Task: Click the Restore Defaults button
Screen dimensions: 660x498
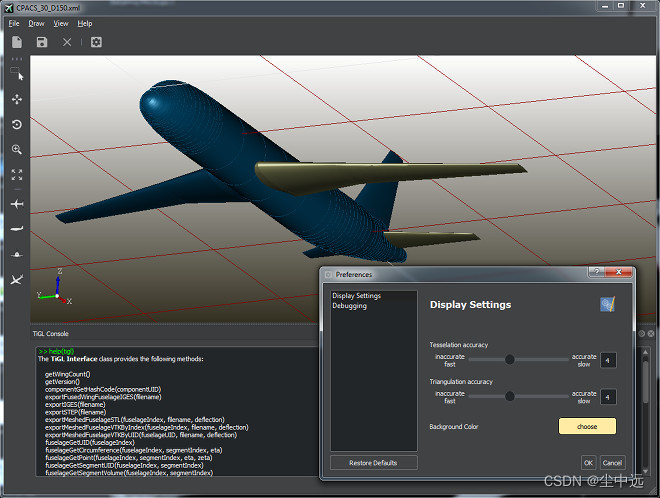Action: point(373,462)
